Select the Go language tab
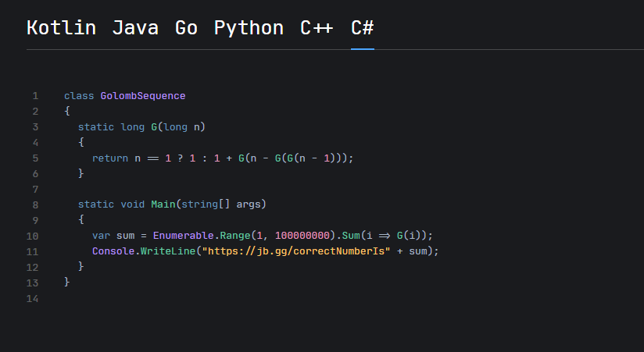The image size is (644, 352). (187, 28)
